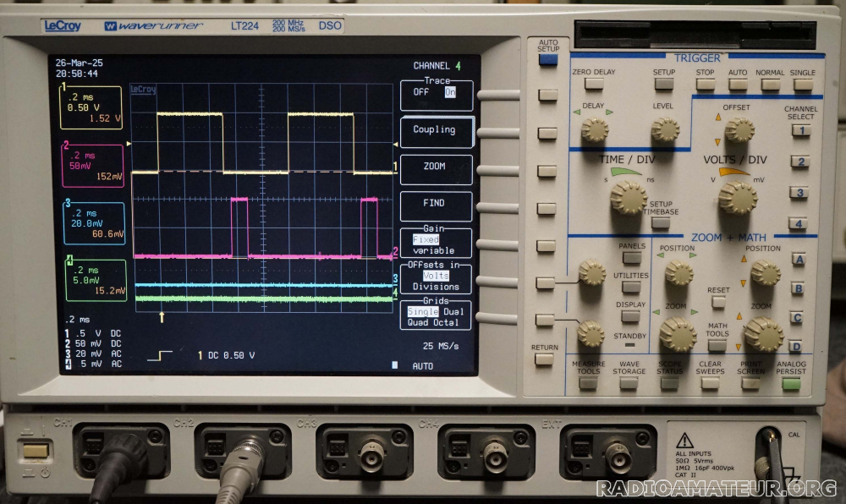Set Trace to On on screen
The width and height of the screenshot is (846, 504).
450,92
